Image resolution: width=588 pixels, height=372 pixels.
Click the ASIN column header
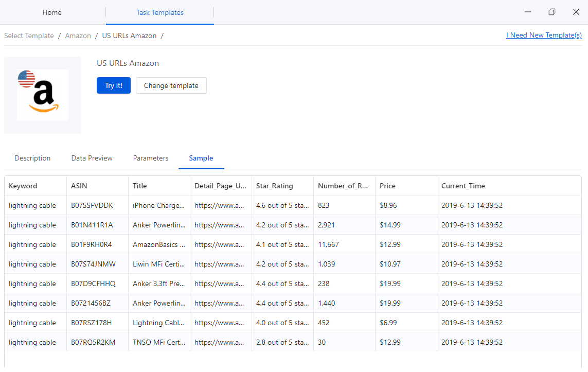(x=79, y=186)
